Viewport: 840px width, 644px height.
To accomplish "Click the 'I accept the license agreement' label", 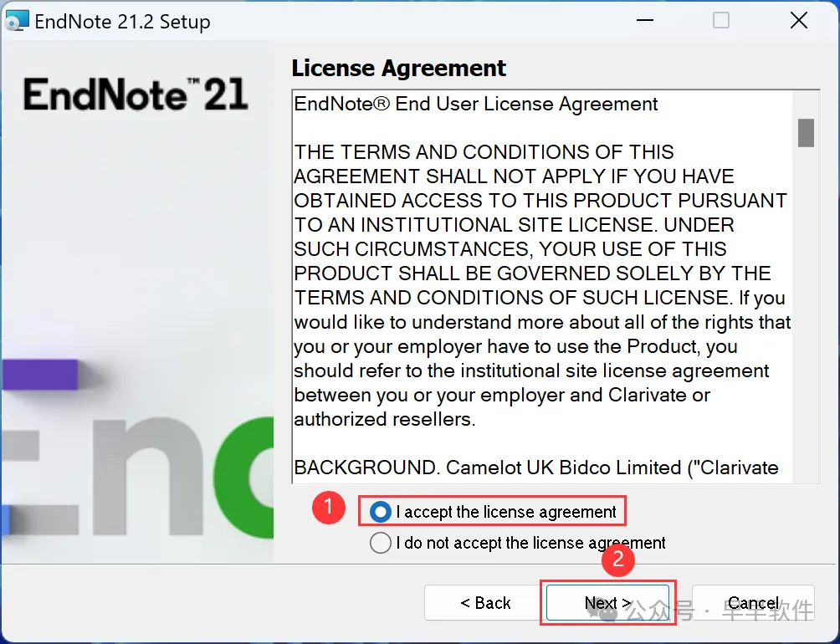I will coord(506,513).
